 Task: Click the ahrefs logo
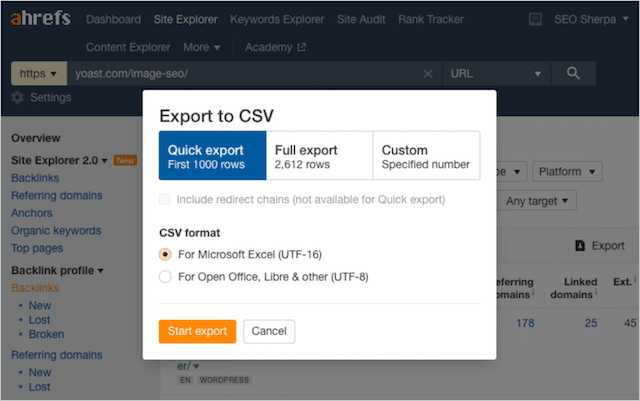(42, 19)
